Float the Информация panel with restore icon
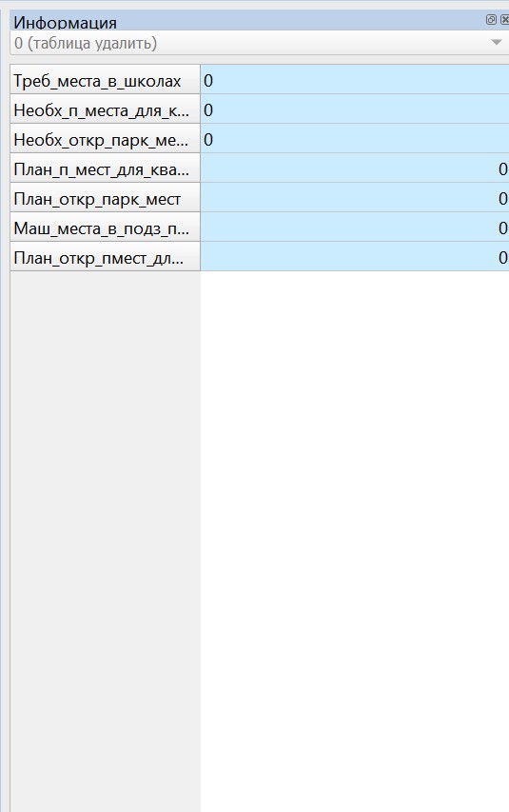Viewport: 509px width, 812px height. (491, 20)
